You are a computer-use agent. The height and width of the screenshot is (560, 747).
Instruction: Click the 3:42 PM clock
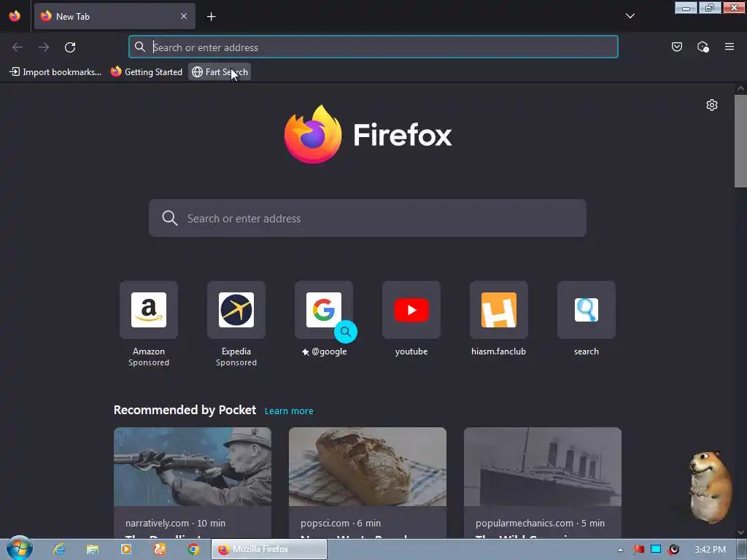(x=710, y=550)
